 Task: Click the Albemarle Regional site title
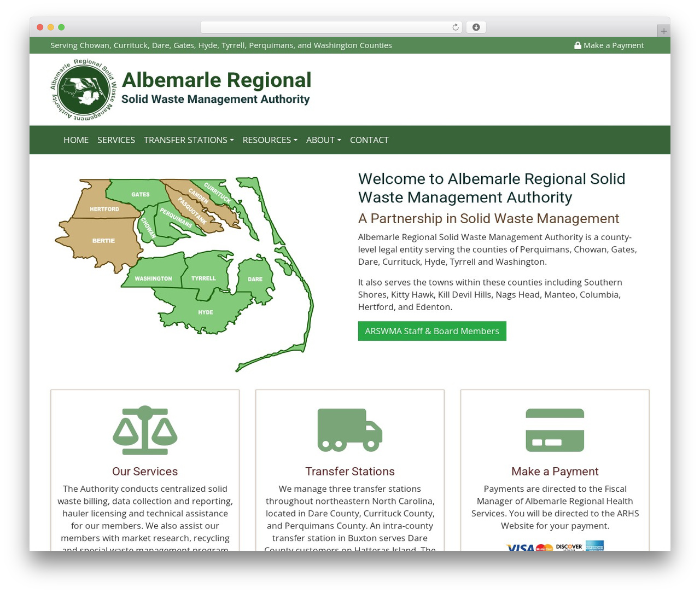[x=217, y=80]
